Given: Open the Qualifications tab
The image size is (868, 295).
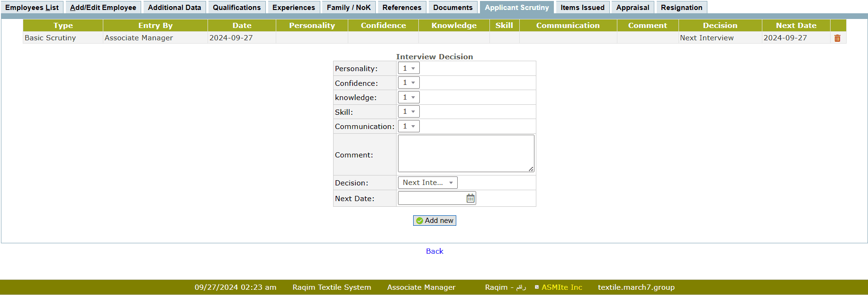Looking at the screenshot, I should (x=236, y=8).
